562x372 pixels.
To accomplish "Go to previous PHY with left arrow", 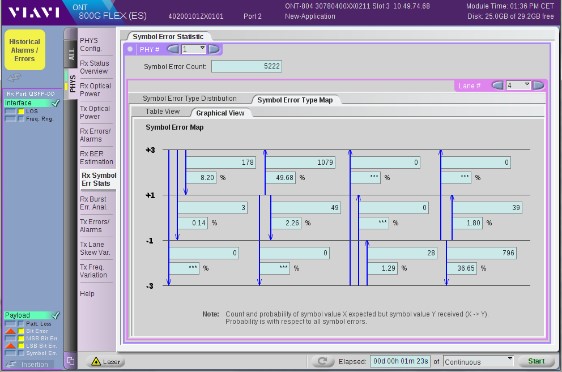I will pyautogui.click(x=173, y=49).
